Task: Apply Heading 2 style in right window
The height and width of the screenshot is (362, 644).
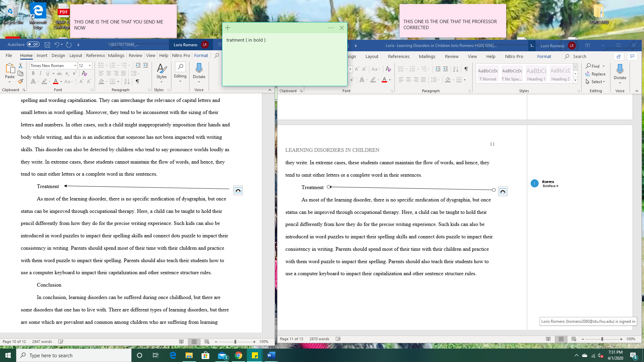Action: click(x=560, y=74)
